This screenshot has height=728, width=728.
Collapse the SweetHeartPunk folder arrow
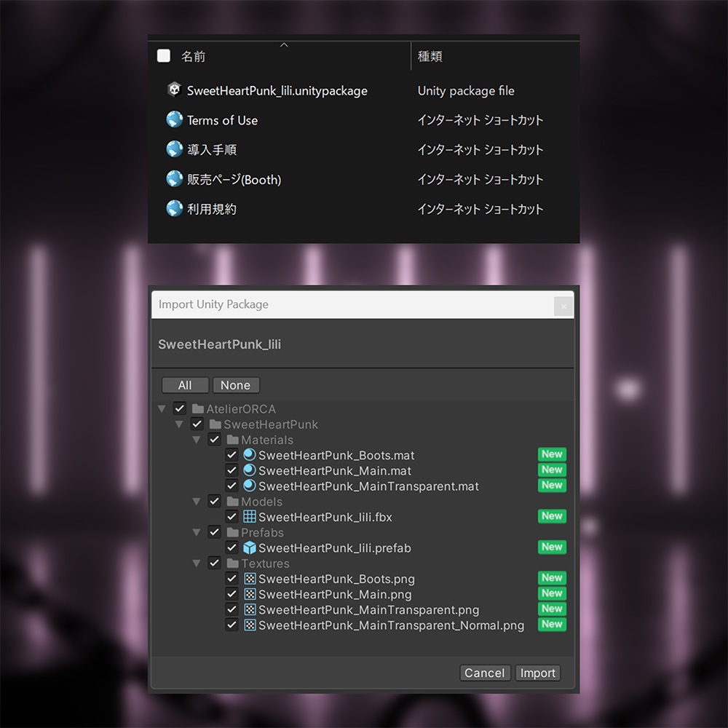pyautogui.click(x=179, y=424)
